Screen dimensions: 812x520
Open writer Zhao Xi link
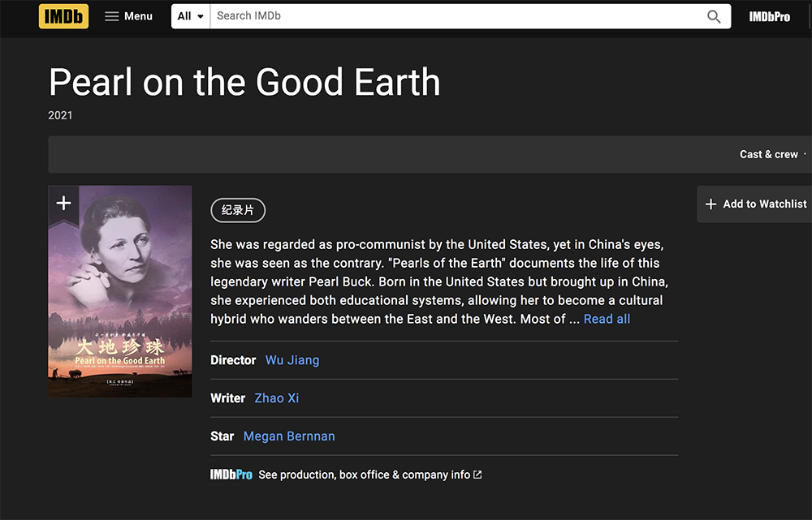tap(277, 398)
